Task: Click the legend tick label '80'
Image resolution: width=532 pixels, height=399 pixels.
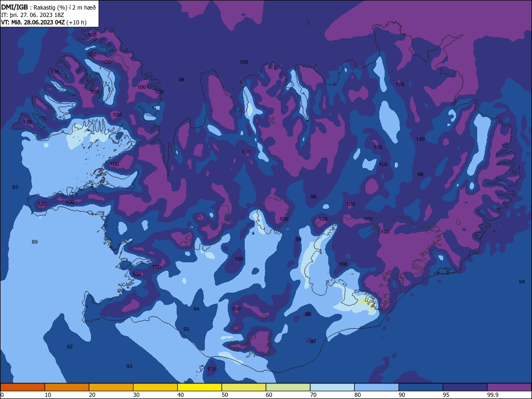Action: [358, 395]
